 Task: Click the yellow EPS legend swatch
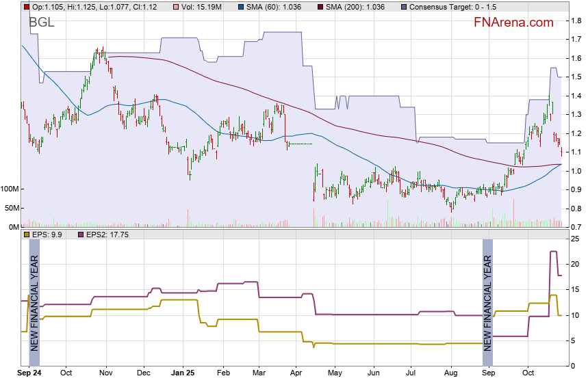(x=27, y=235)
